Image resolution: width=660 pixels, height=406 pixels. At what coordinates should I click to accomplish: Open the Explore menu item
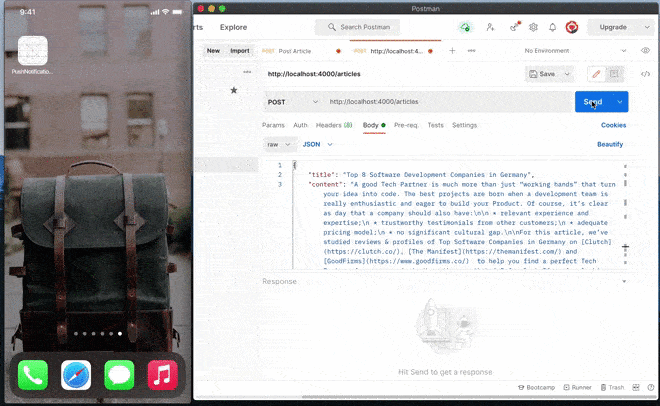pos(233,27)
